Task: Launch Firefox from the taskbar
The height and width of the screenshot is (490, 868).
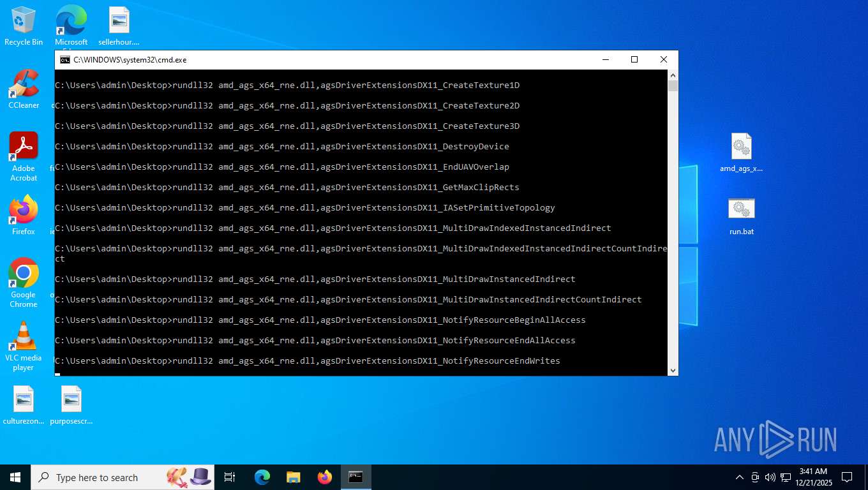Action: [325, 477]
